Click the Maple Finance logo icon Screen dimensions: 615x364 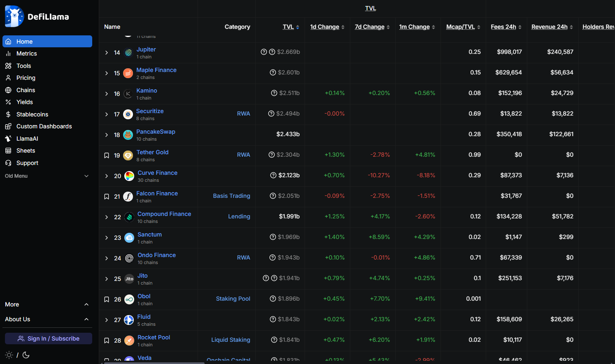pos(128,73)
